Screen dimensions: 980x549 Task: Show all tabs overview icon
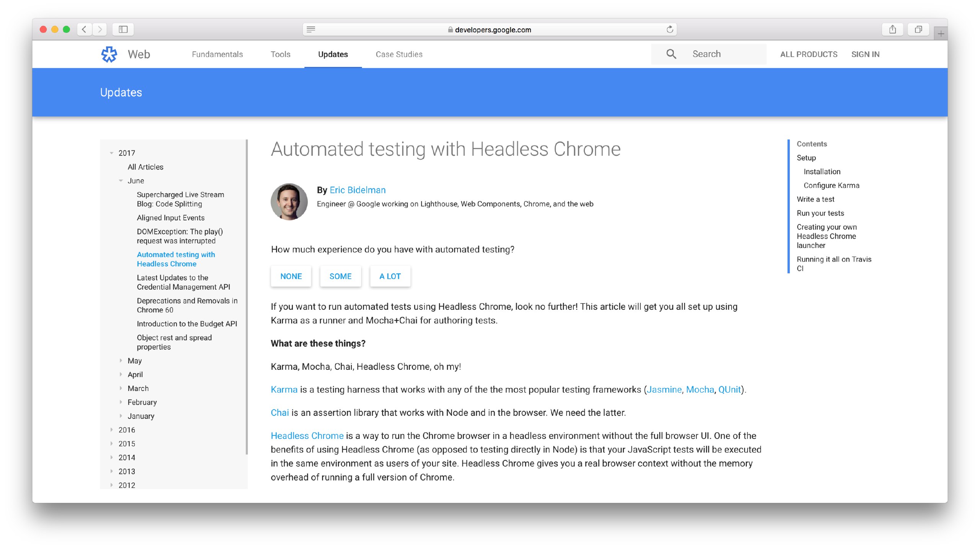[918, 29]
